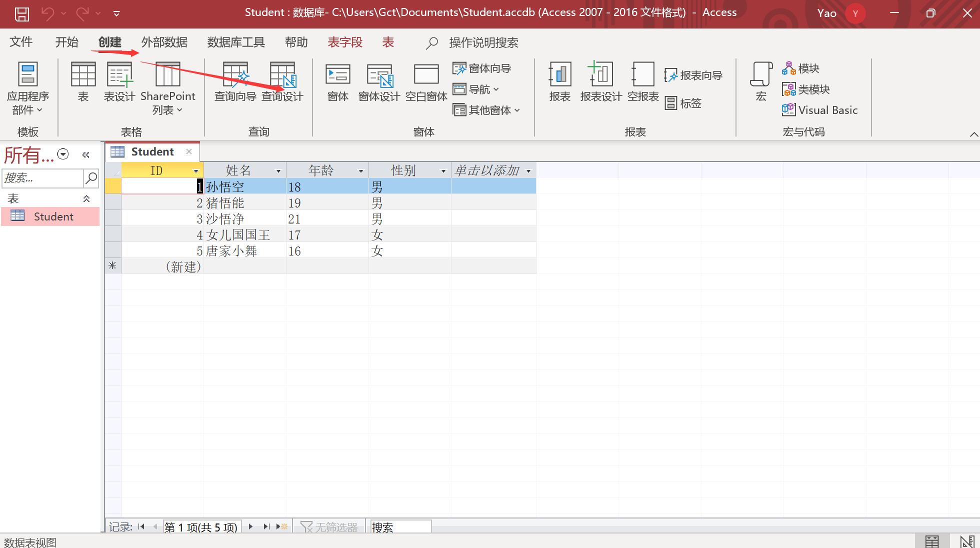Click the record navigation search box
Viewport: 980px width, 548px height.
click(400, 527)
